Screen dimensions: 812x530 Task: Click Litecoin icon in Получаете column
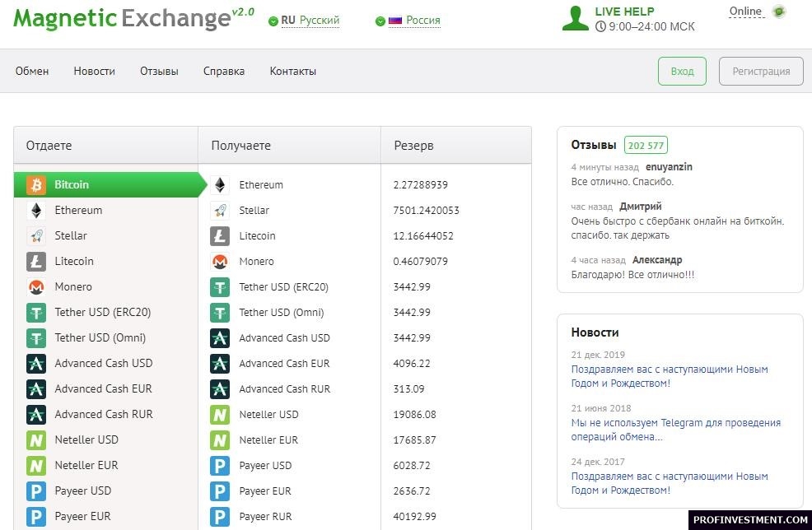[220, 236]
